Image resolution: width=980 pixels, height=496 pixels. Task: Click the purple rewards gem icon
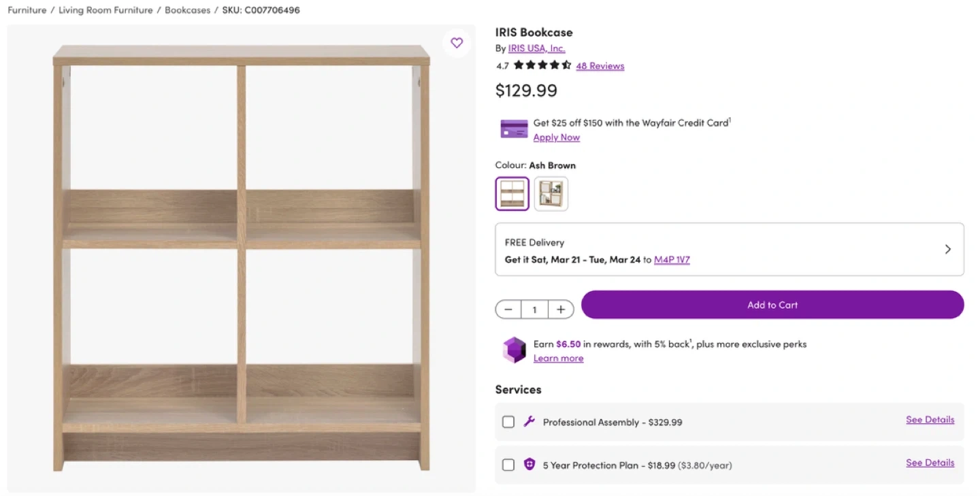click(514, 350)
